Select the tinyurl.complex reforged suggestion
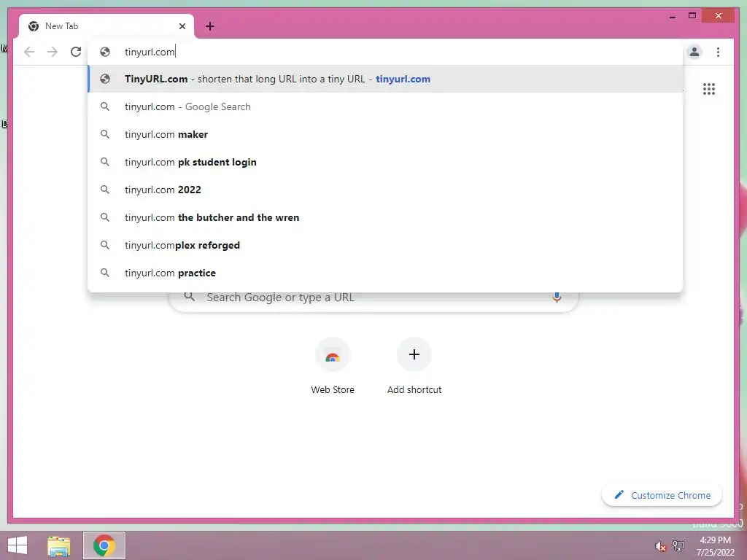The width and height of the screenshot is (747, 560). point(385,245)
